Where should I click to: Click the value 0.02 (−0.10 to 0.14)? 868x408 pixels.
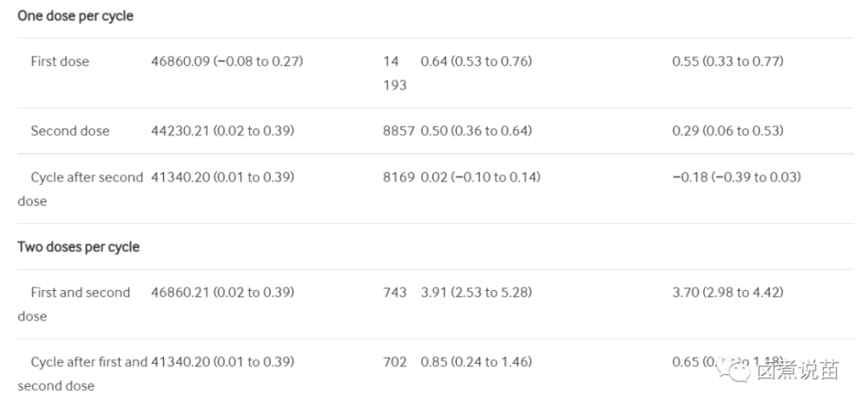[481, 178]
